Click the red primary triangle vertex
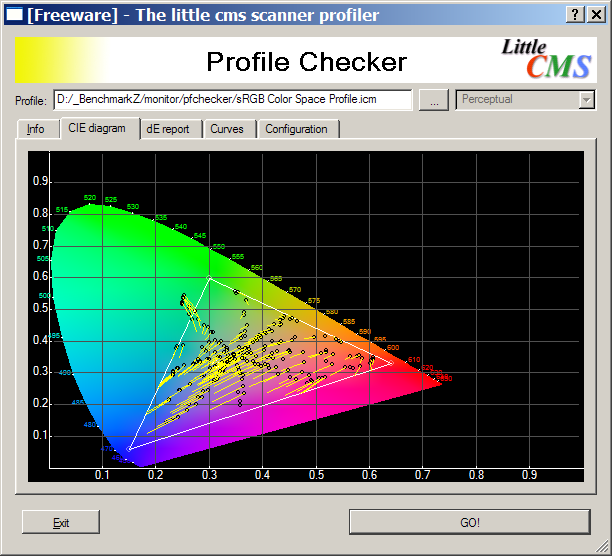 point(391,363)
